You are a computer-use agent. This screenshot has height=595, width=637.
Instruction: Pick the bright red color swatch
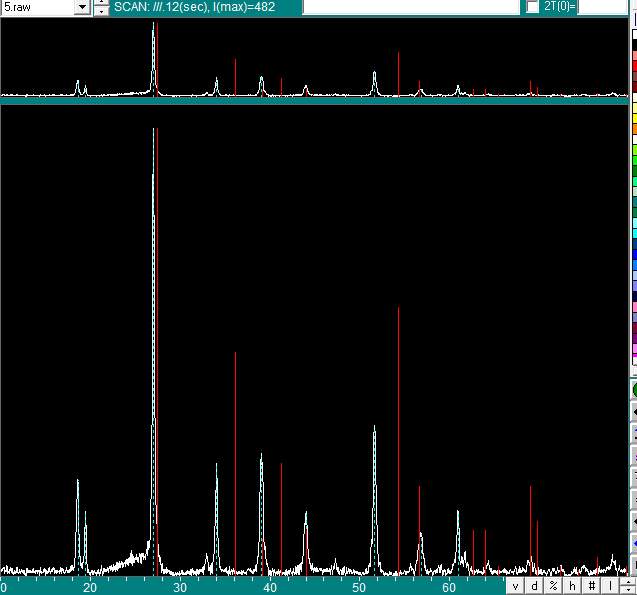pyautogui.click(x=635, y=65)
